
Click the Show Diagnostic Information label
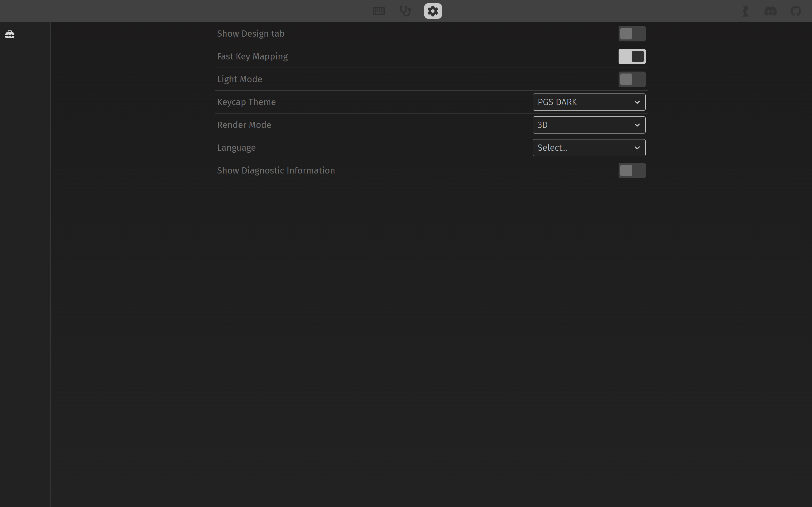click(x=275, y=170)
